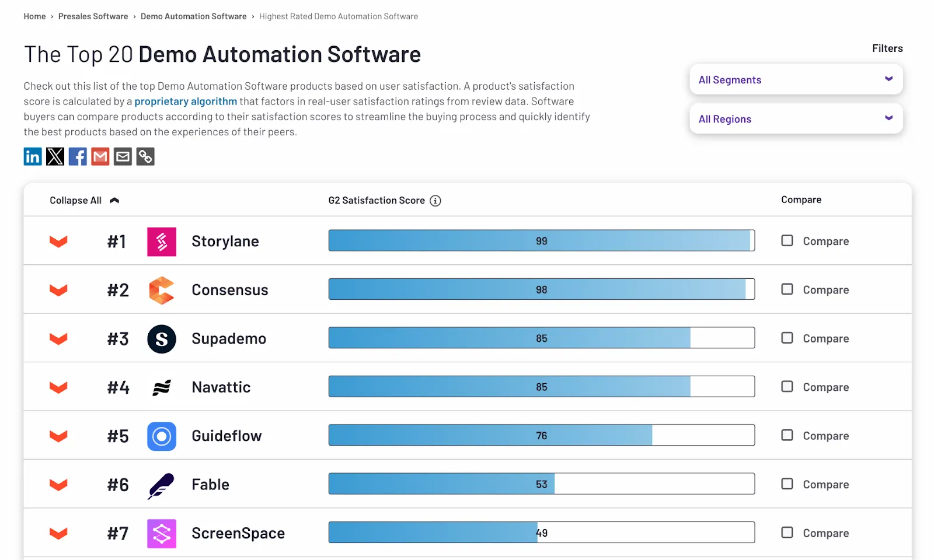Click the #1 rank label
Image resolution: width=934 pixels, height=560 pixels.
[x=117, y=242]
